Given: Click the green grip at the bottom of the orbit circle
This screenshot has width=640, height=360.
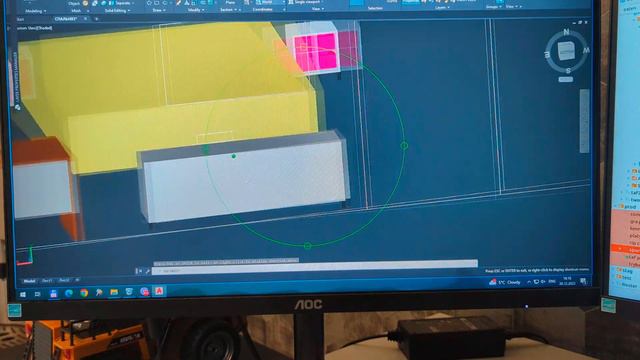Looking at the screenshot, I should point(308,246).
